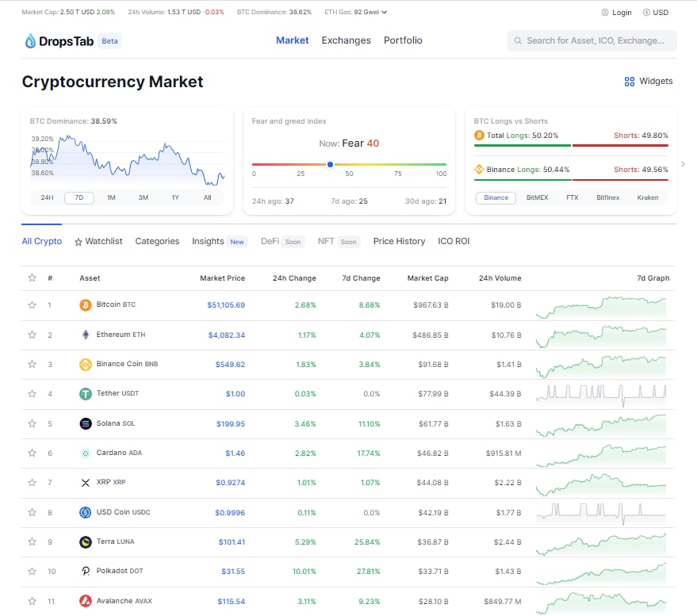Click the Binance Coin icon
Image resolution: width=697 pixels, height=616 pixels.
[86, 365]
